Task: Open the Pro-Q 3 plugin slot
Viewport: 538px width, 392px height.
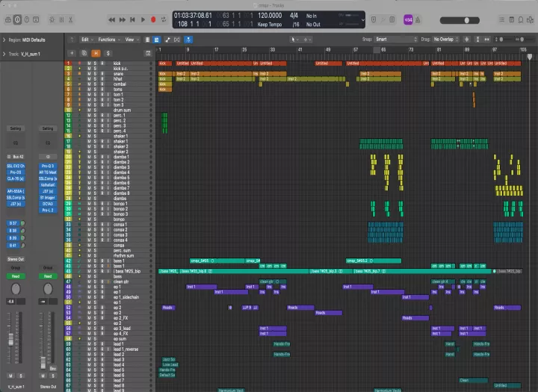Action: point(48,166)
